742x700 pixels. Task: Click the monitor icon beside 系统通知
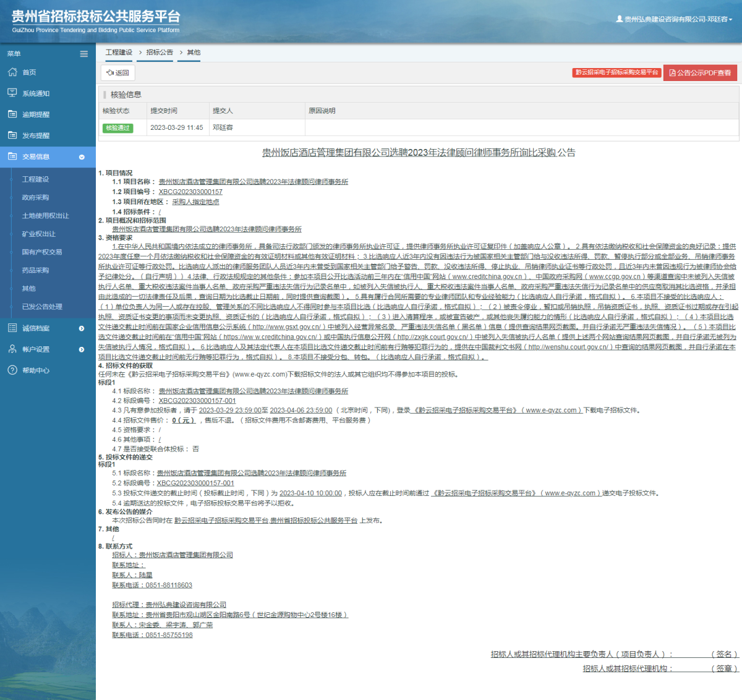pyautogui.click(x=12, y=93)
